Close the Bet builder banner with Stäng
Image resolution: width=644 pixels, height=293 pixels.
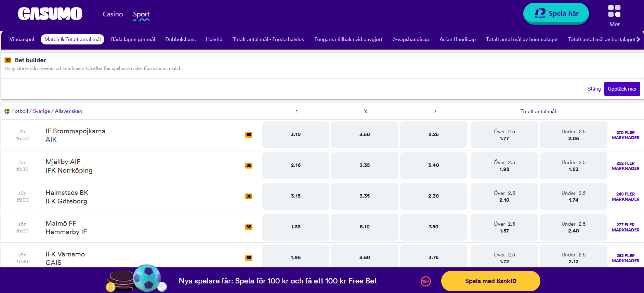[594, 89]
